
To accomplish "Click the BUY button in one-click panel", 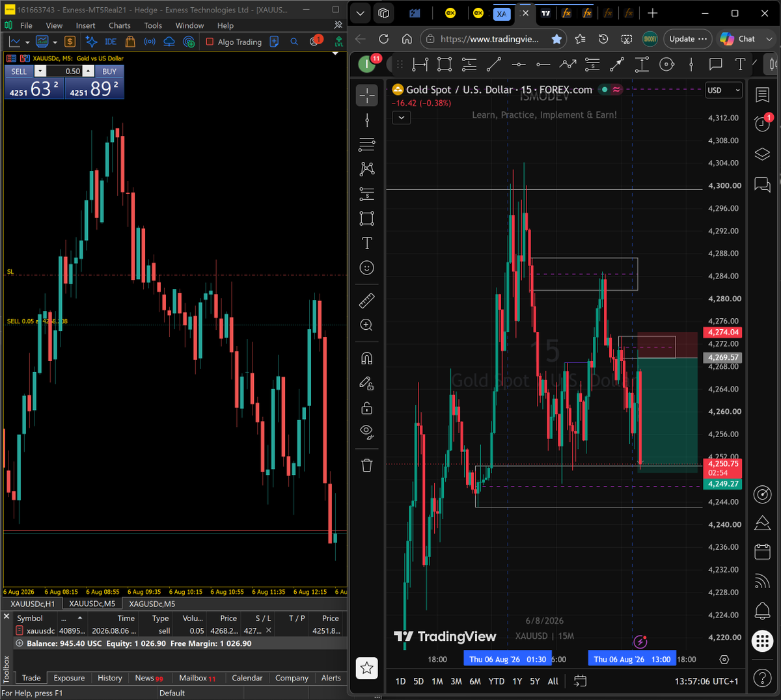I will click(x=109, y=72).
